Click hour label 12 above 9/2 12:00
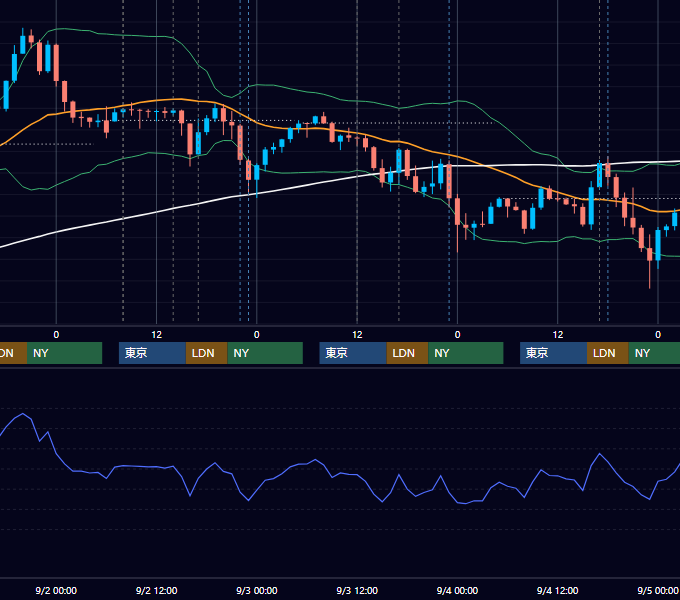 [157, 335]
